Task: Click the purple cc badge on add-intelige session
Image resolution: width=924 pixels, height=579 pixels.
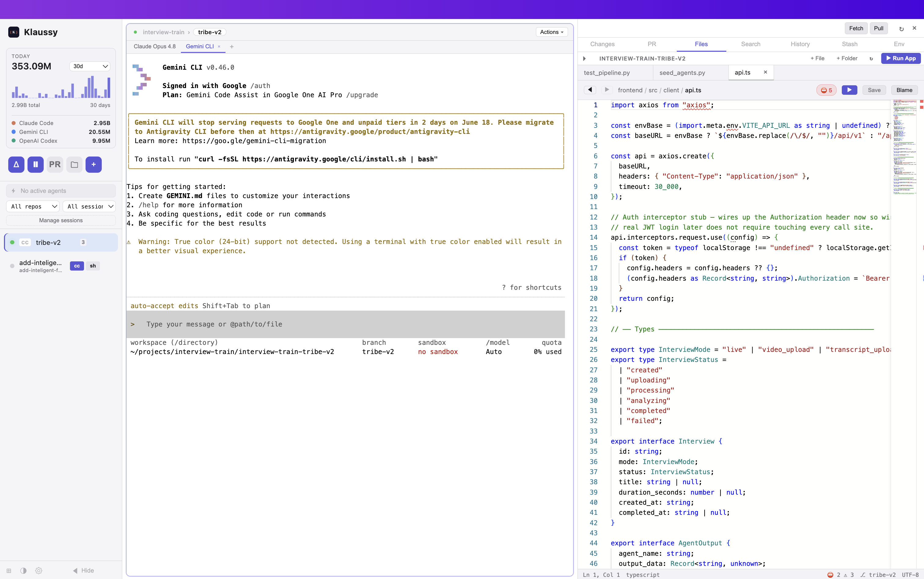Action: coord(77,266)
